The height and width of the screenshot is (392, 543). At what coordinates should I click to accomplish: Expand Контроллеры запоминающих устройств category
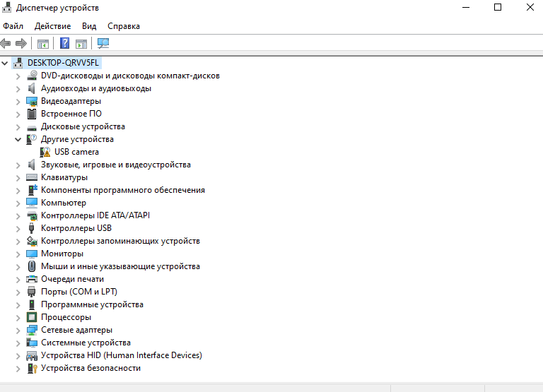(x=18, y=241)
